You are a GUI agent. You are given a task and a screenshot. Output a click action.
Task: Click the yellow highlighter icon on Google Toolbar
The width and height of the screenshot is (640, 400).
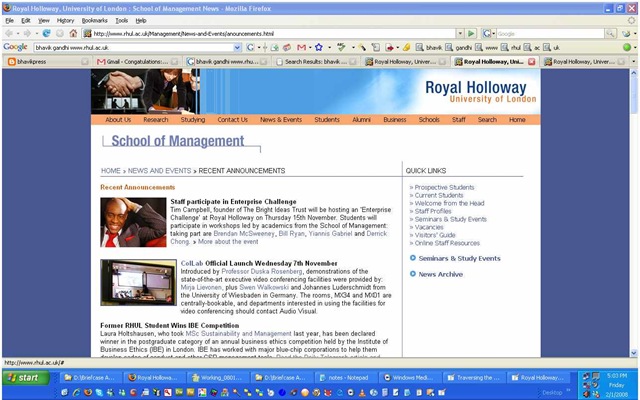tap(406, 48)
